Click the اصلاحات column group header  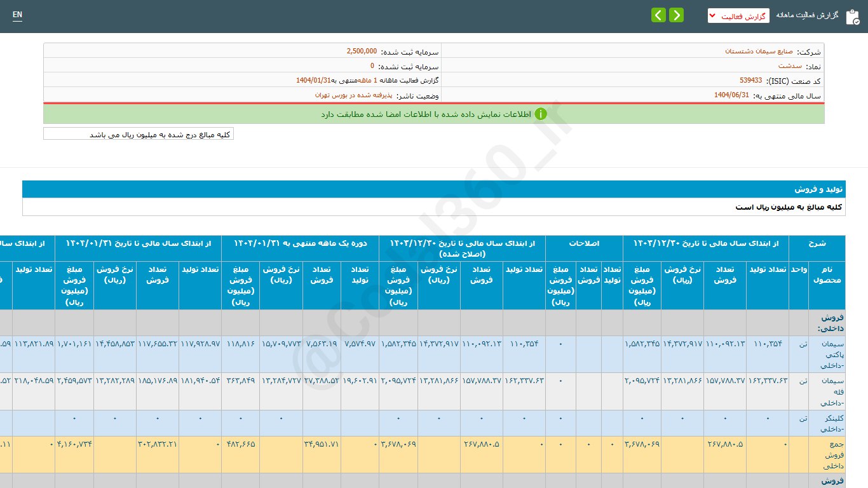pyautogui.click(x=584, y=243)
